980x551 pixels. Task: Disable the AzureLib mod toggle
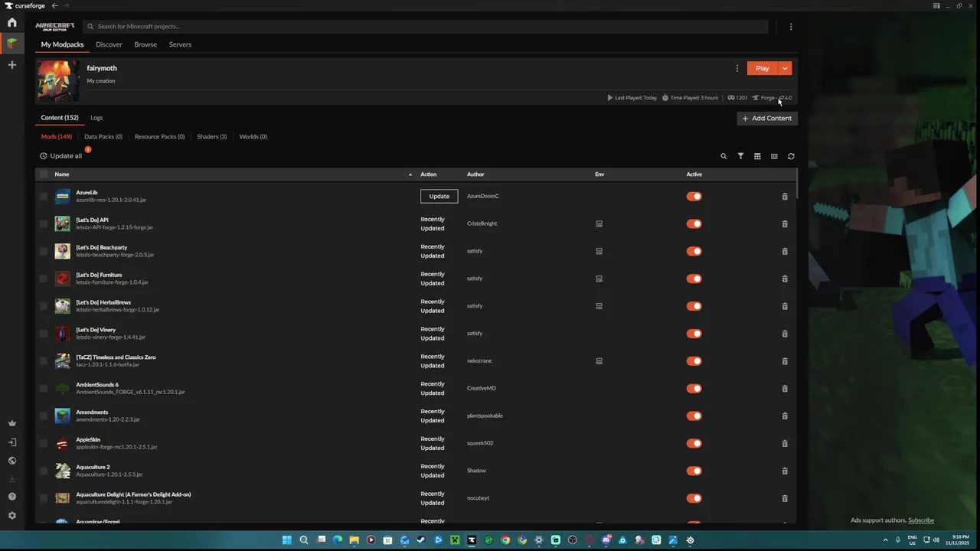[x=694, y=197]
